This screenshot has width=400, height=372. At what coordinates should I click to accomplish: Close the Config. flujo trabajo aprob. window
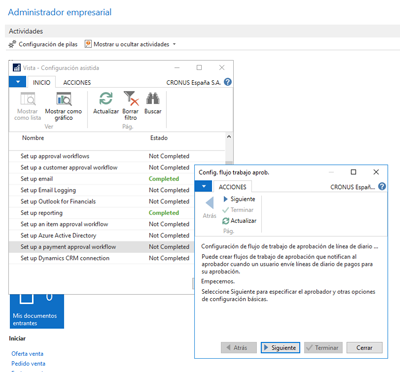coord(376,172)
